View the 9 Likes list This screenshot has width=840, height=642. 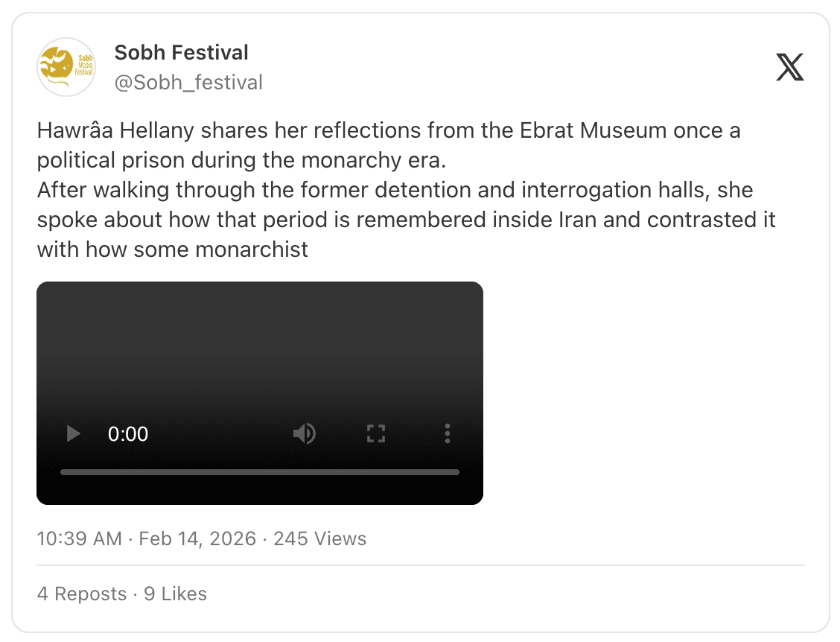175,594
